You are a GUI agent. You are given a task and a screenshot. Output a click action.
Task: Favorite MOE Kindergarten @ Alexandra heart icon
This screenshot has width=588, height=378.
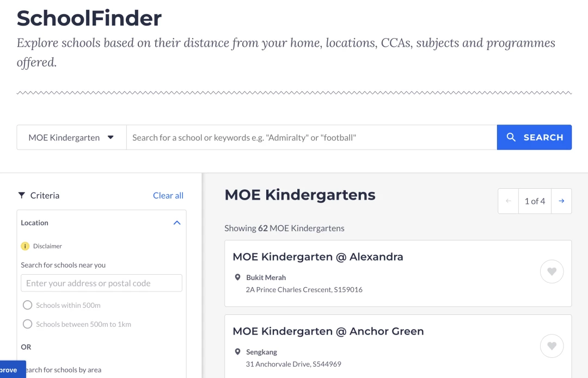tap(552, 271)
